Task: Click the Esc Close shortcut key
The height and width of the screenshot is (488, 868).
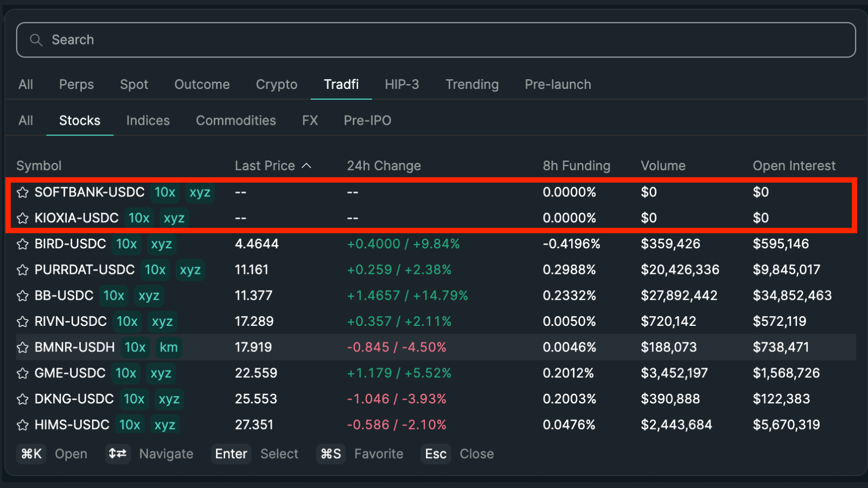Action: pos(436,453)
